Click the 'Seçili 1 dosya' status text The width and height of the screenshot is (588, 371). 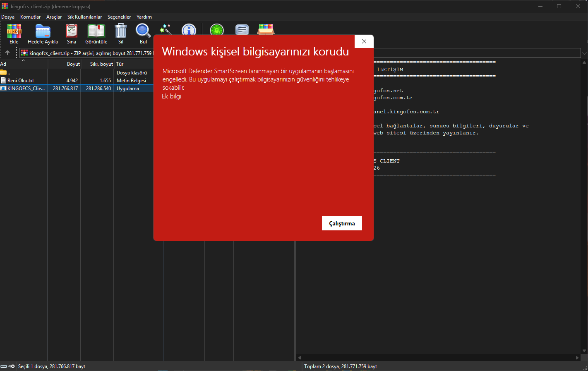click(52, 366)
